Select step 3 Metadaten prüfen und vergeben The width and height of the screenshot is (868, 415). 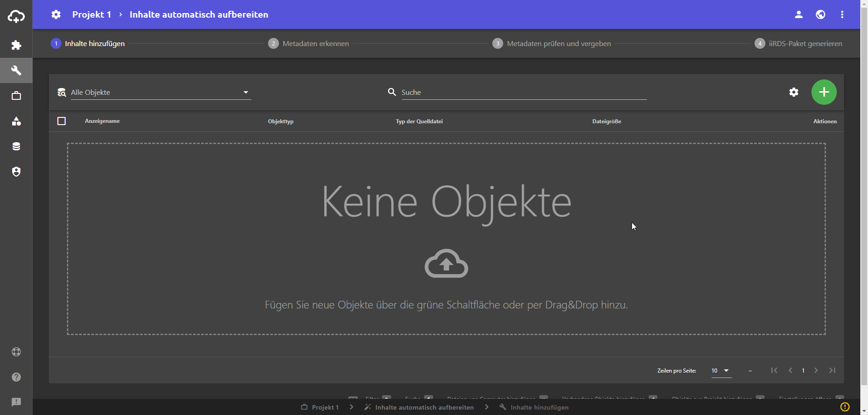(x=552, y=43)
